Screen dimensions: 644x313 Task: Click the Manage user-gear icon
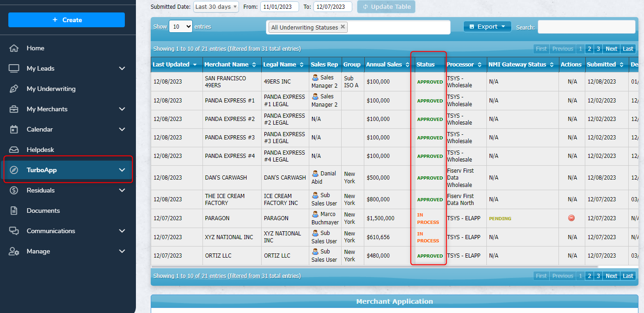coord(14,251)
